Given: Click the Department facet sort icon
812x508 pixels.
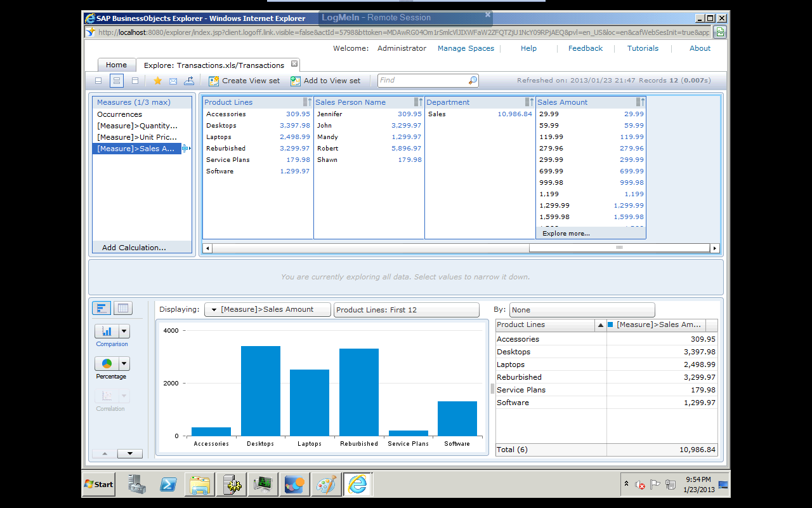Looking at the screenshot, I should [529, 102].
